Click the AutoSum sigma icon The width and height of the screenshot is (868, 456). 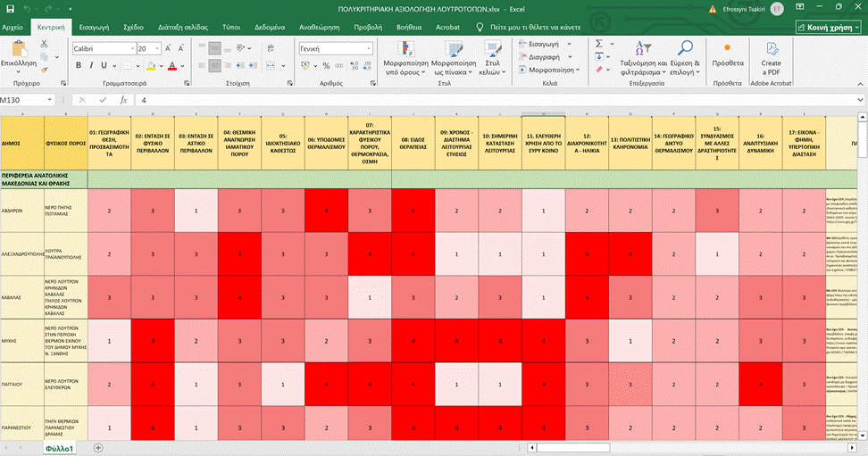599,44
